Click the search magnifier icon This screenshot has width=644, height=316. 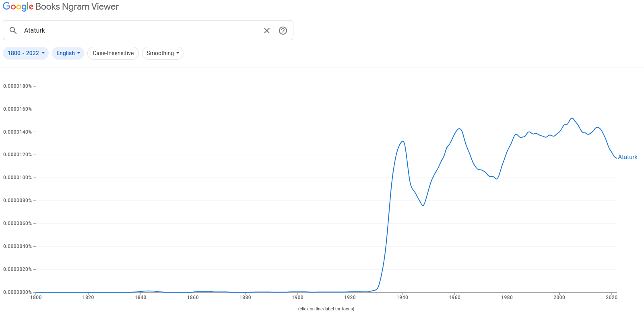tap(13, 31)
